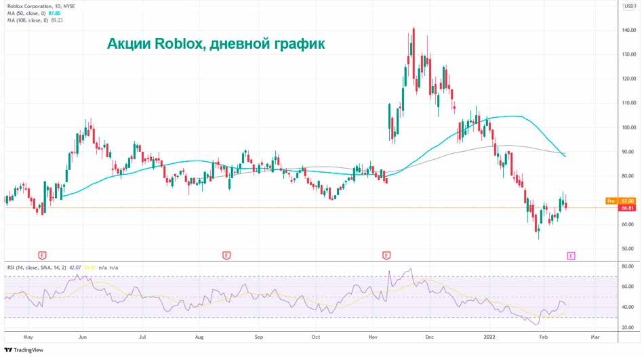This screenshot has width=644, height=357.
Task: Select the RSI indicator legend
Action: [x=37, y=268]
